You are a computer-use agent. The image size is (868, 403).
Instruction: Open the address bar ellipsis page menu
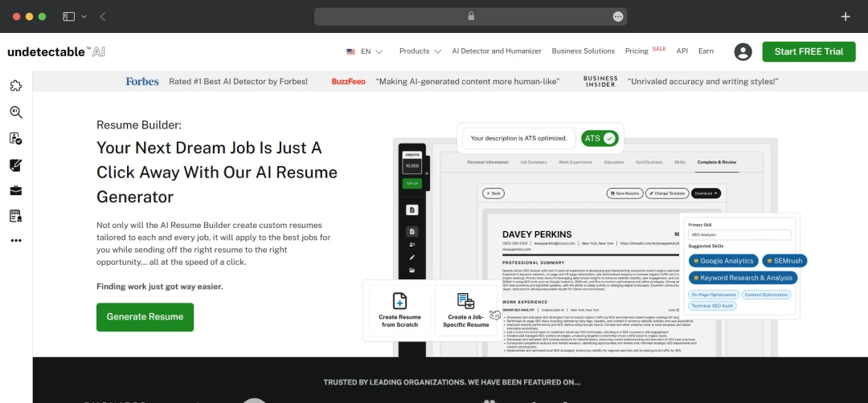[x=618, y=17]
